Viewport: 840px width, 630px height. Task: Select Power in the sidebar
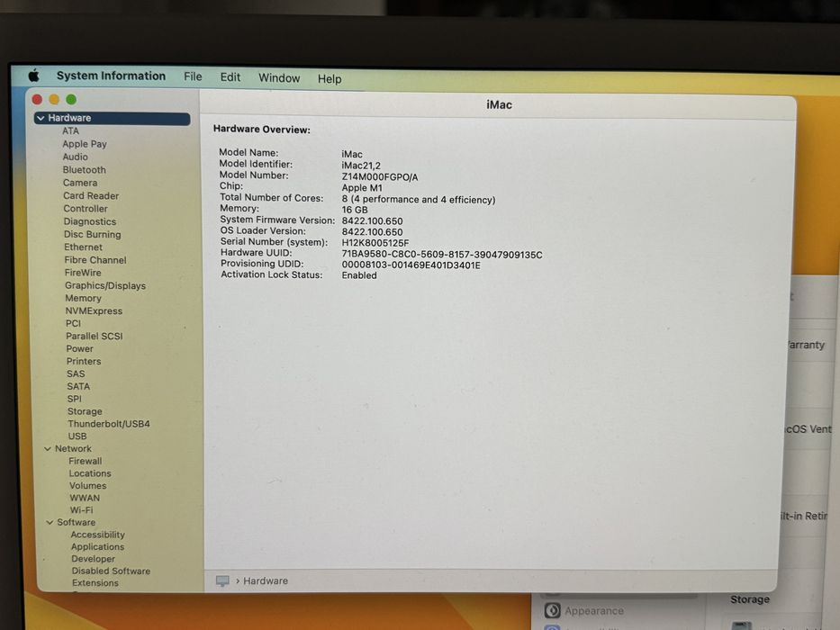[80, 349]
